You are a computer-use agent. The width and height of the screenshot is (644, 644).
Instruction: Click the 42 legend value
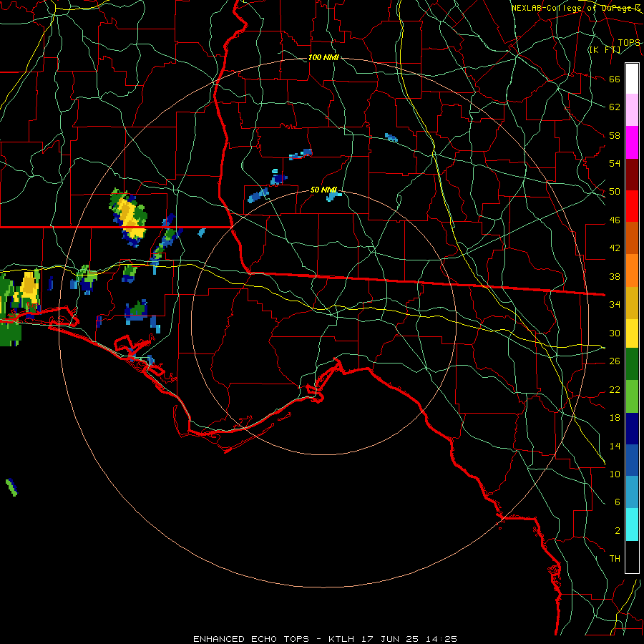click(x=615, y=248)
